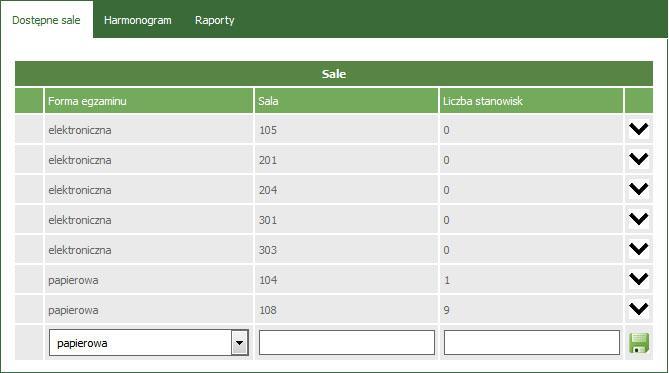Click the green floppy disk save icon
Screen dimensions: 669x373
coord(639,343)
